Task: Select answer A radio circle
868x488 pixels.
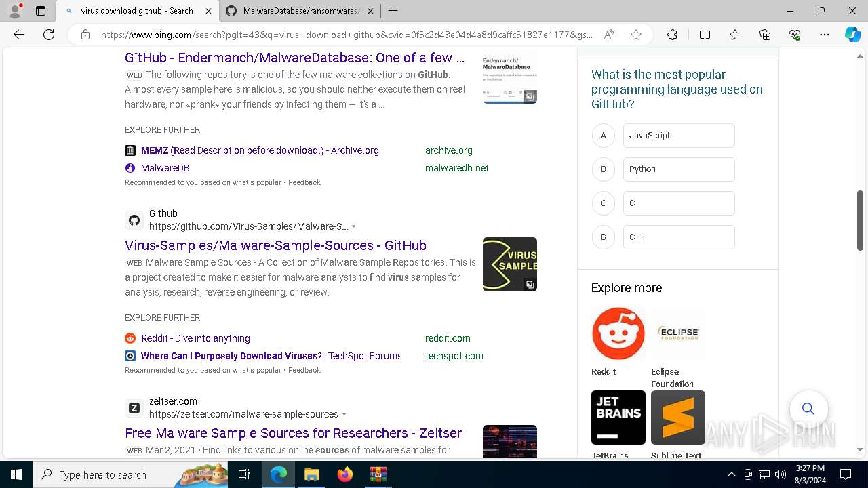Action: coord(603,135)
